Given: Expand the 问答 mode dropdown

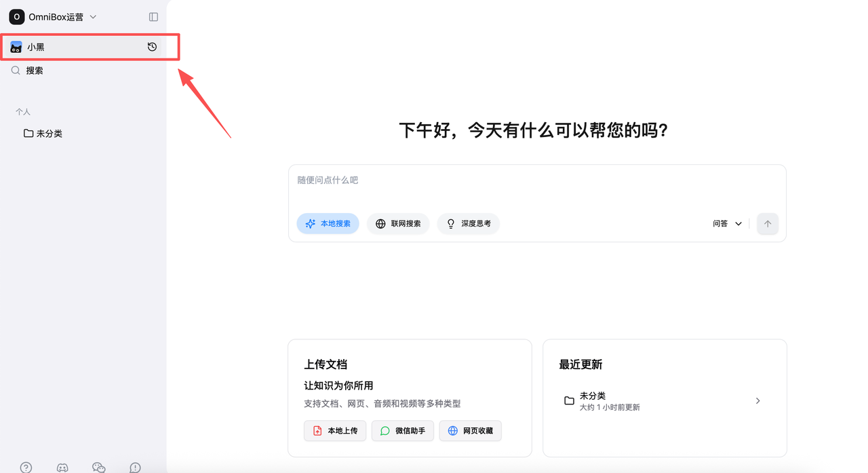Looking at the screenshot, I should (727, 223).
